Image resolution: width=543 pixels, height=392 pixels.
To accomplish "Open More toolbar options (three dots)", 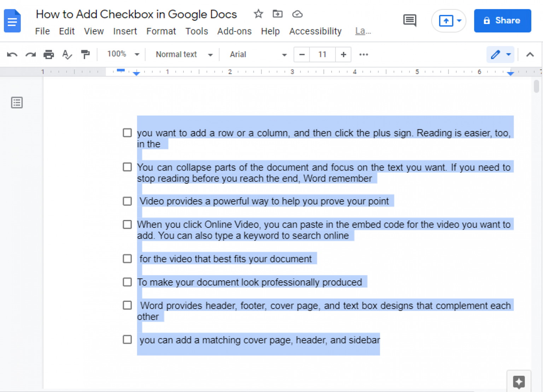I will click(363, 54).
